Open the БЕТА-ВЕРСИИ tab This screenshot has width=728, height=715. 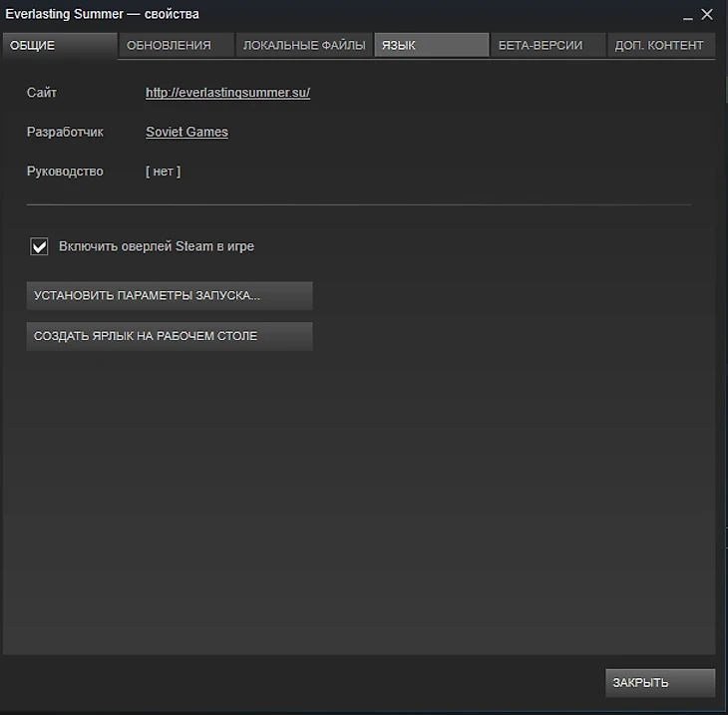[548, 46]
